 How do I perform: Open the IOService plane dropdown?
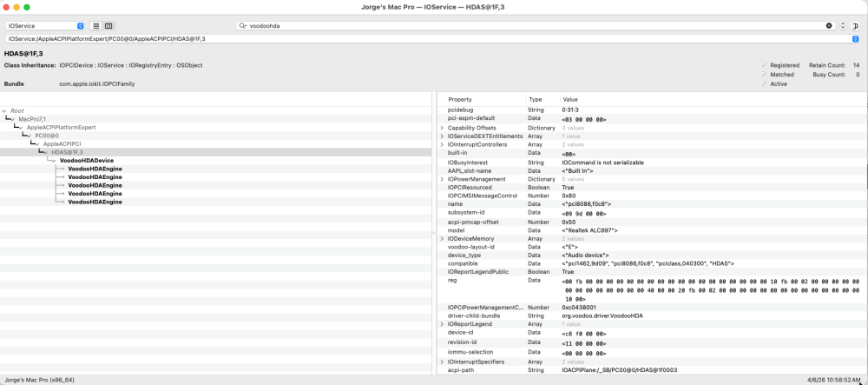coord(45,26)
